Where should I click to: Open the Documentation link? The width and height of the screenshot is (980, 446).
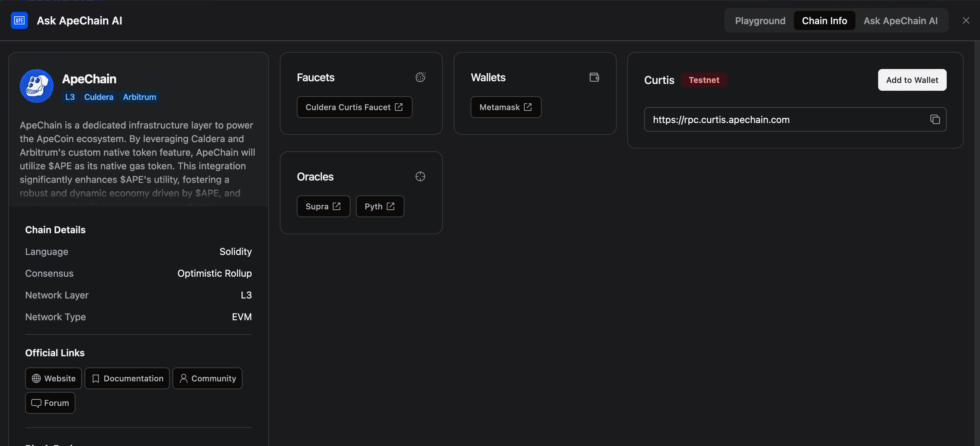[x=127, y=379]
